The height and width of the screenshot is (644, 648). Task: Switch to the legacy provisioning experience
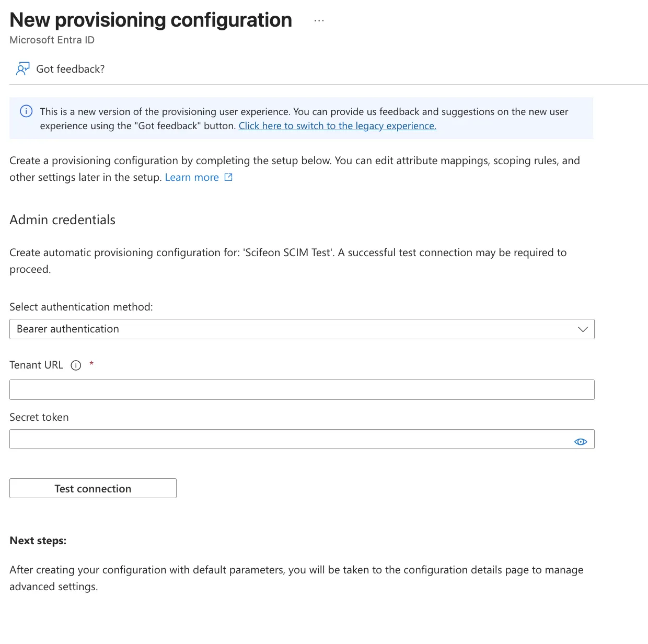point(337,125)
